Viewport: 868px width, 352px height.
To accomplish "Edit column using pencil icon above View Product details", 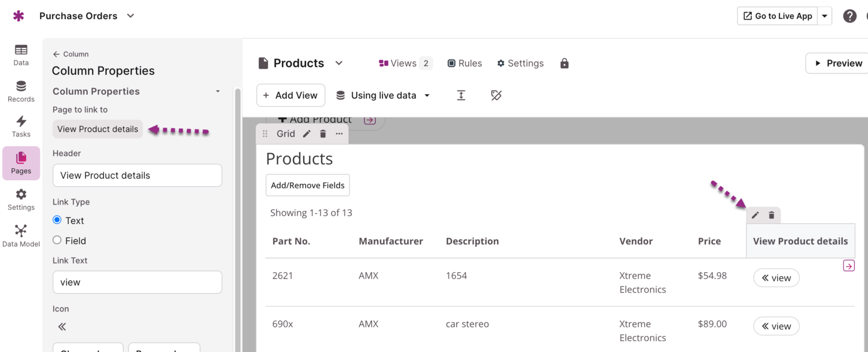I will [755, 215].
